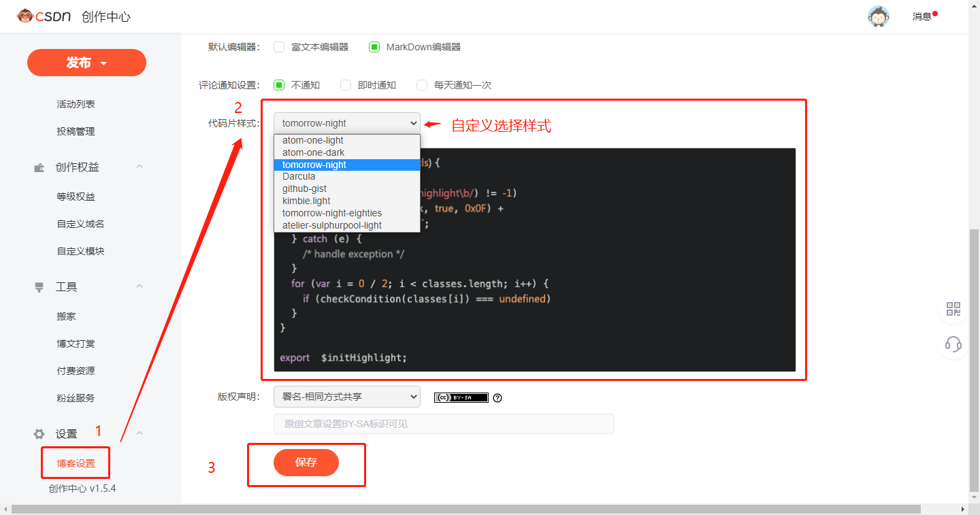Click the 工具 section icon
Screen dimensions: 980x515
pos(39,286)
